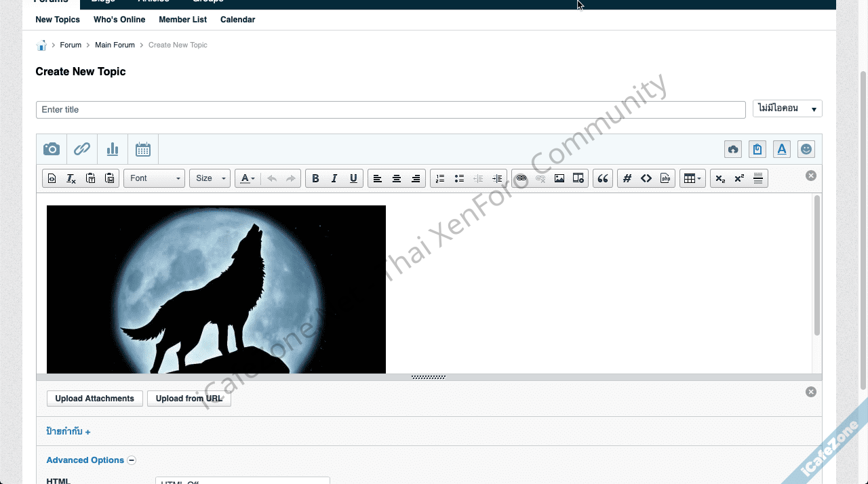The image size is (868, 484).
Task: Click the camera photo insert icon
Action: [x=52, y=149]
